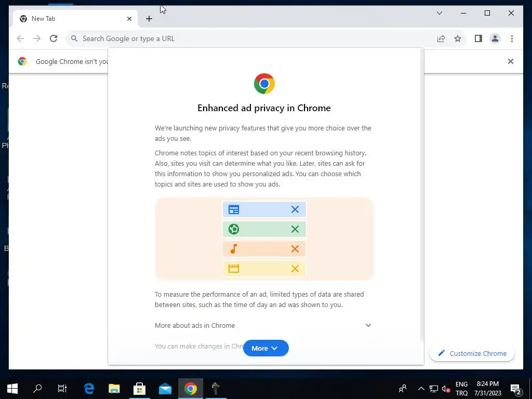Image resolution: width=532 pixels, height=399 pixels.
Task: Open the clock showing 8:24 PM
Action: click(487, 389)
